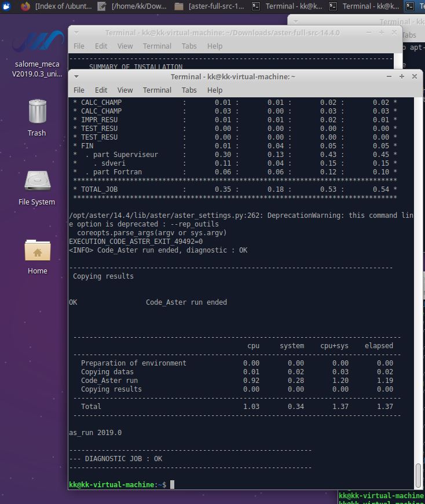
Task: Click 'SUMMARY OF INSTALLATION' text in back terminal
Action: 136,67
